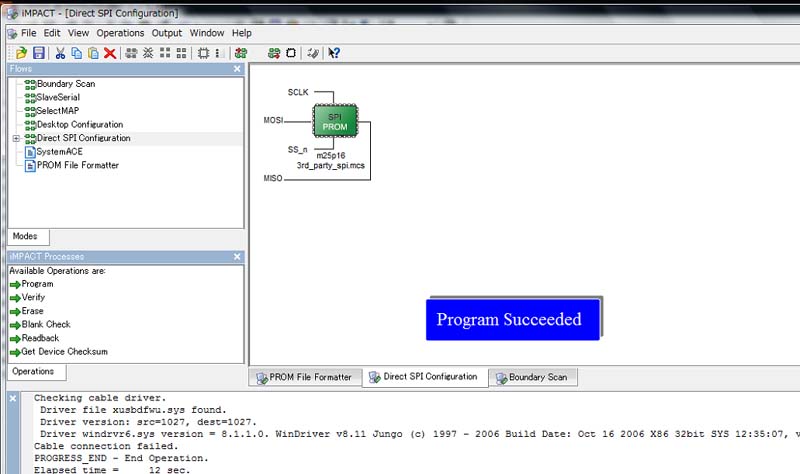Click 'PROGRESS_END - End Operation.' log line
The height and width of the screenshot is (474, 800).
121,458
